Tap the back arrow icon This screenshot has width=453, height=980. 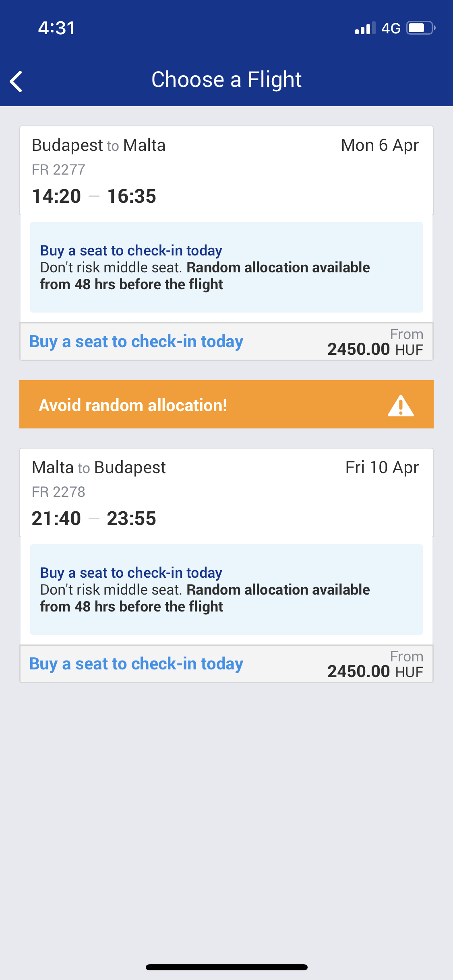tap(16, 82)
